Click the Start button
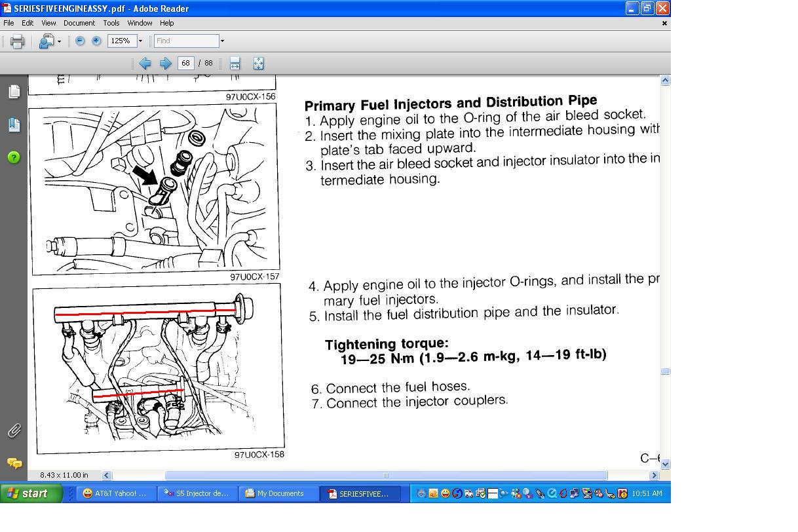 [x=31, y=493]
